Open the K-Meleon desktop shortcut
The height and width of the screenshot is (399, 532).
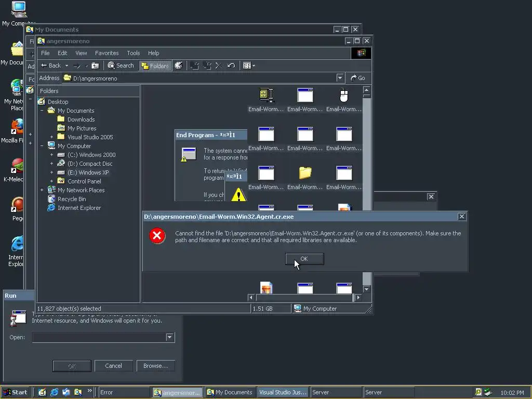(x=13, y=170)
